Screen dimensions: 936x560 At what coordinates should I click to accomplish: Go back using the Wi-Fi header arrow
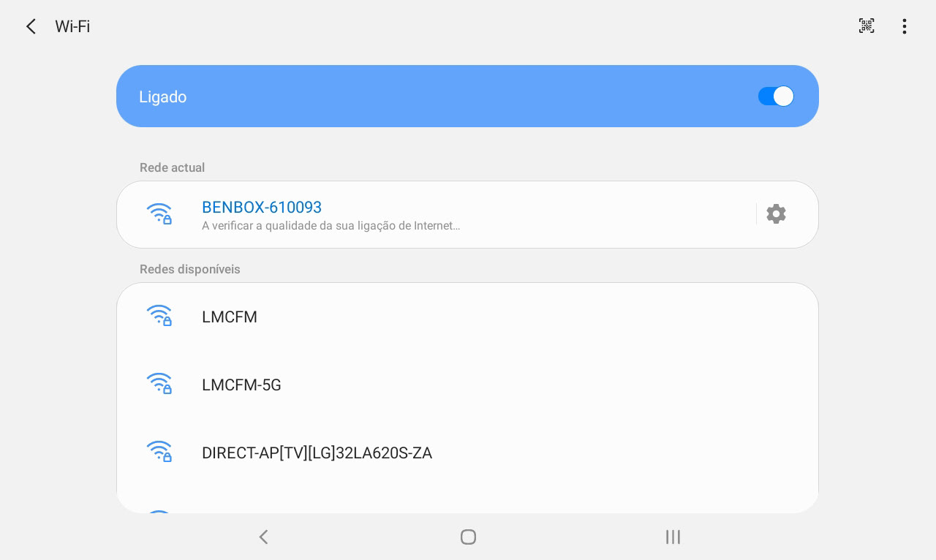[x=31, y=27]
